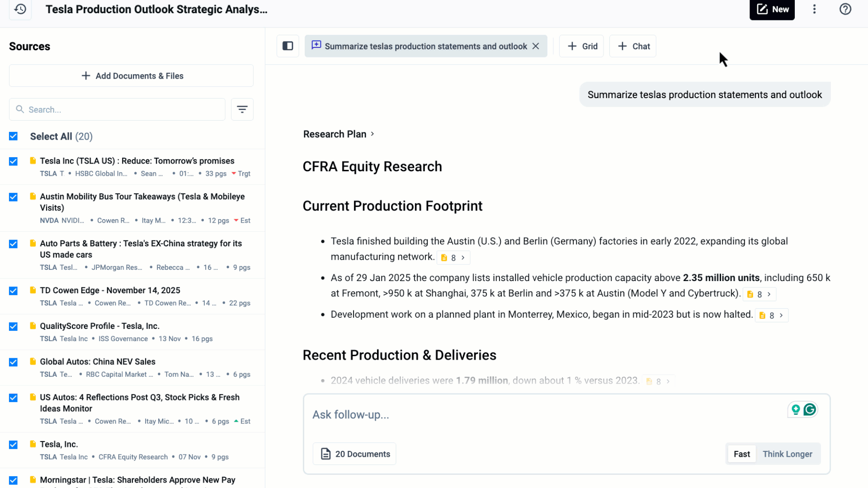Expand citation 8 after manufacturing network bullet
Viewport: 868px width, 488px height.
453,258
